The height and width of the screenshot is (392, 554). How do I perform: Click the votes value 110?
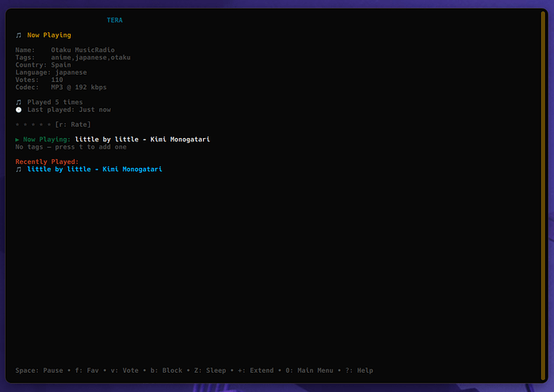57,80
